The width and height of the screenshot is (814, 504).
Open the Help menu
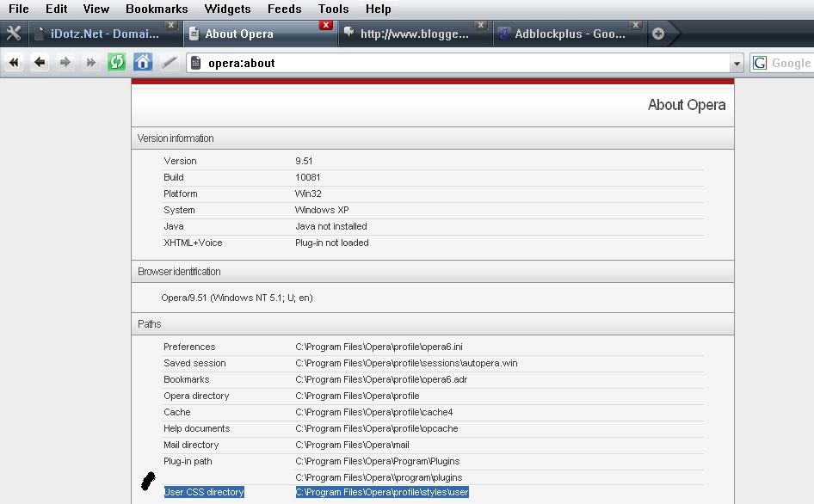[x=378, y=9]
